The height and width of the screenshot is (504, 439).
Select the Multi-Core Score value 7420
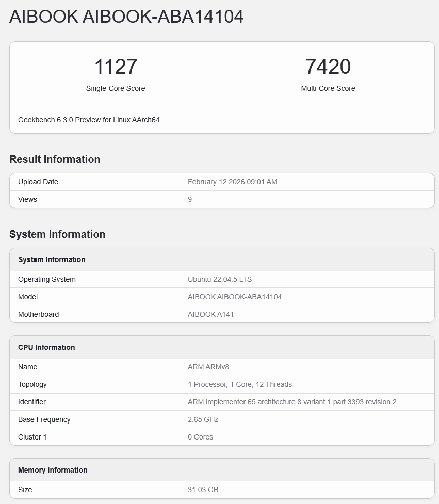click(x=328, y=67)
